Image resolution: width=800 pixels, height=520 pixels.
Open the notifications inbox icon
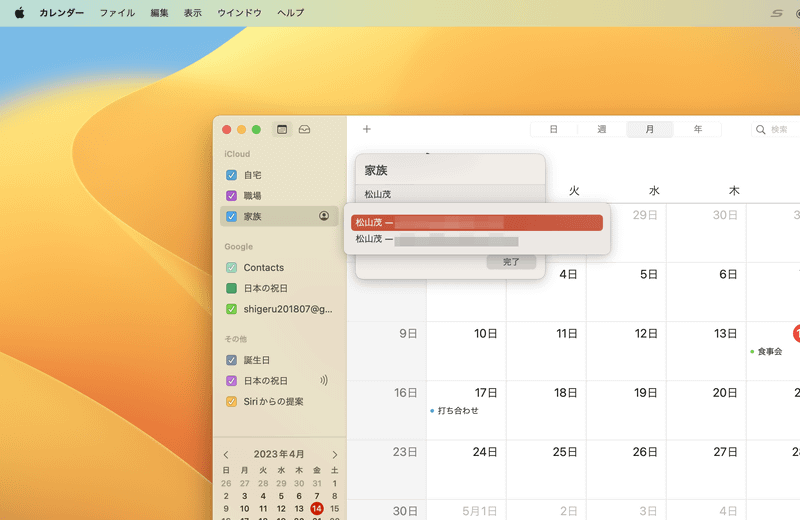(x=305, y=130)
